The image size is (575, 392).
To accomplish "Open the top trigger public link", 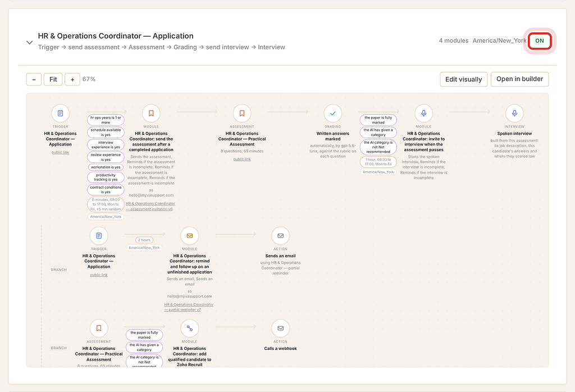I will coord(60,152).
